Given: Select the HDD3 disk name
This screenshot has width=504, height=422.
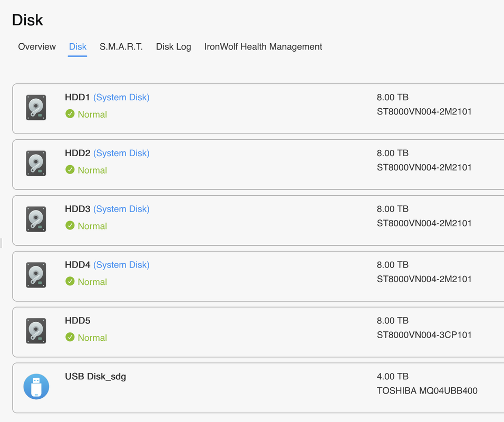Looking at the screenshot, I should point(77,209).
